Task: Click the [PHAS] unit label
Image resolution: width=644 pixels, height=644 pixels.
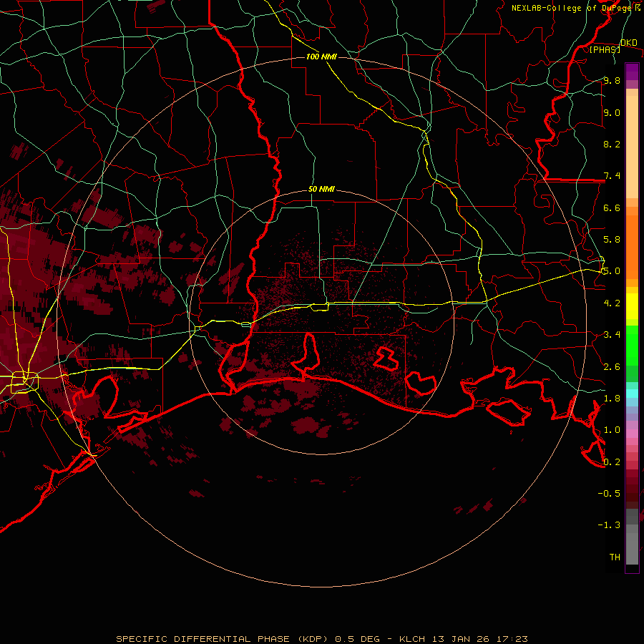Action: [605, 50]
